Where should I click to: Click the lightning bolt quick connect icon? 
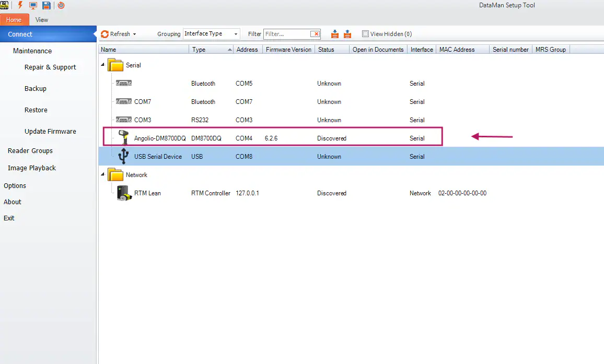click(20, 5)
